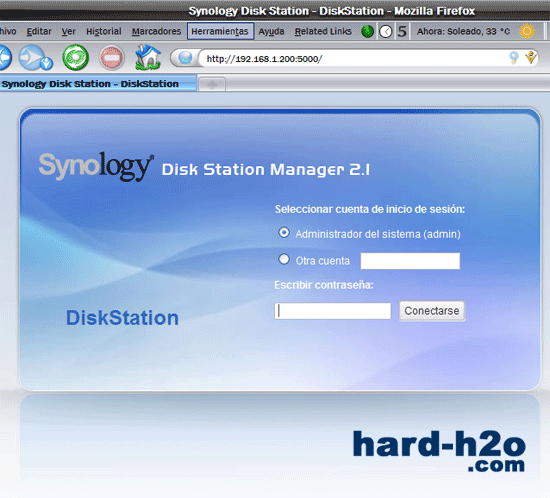Image resolution: width=550 pixels, height=498 pixels.
Task: Click the Ahora: Soleado weather text
Action: [x=463, y=32]
